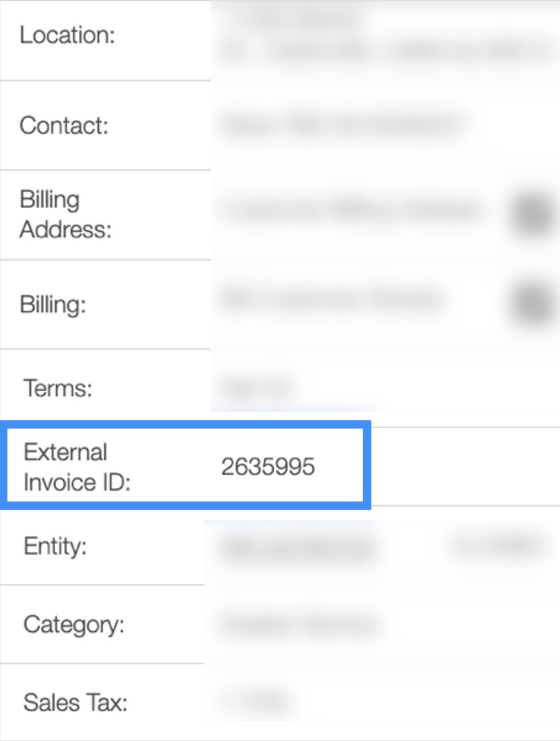Viewport: 560px width, 741px height.
Task: Click the Location label
Action: [67, 36]
